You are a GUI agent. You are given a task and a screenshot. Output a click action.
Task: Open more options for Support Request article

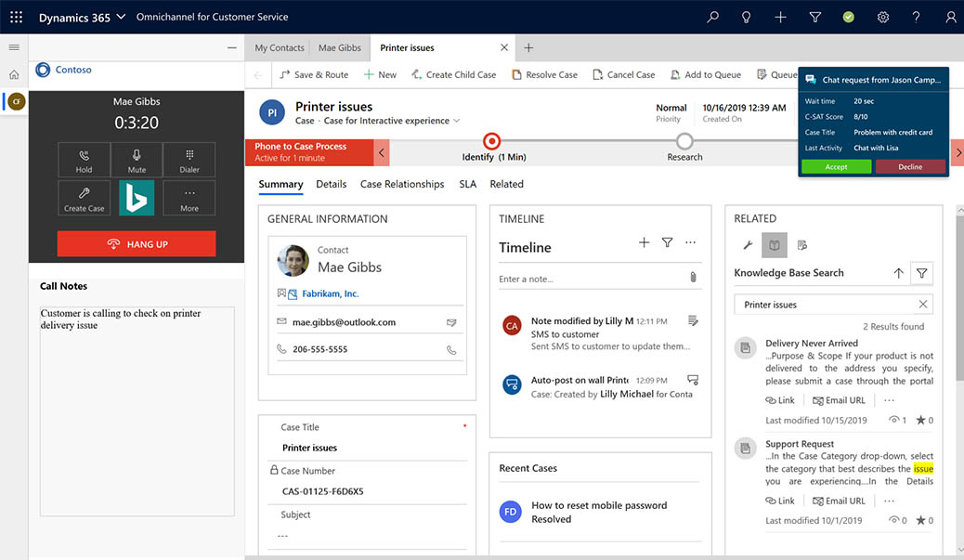coord(889,501)
